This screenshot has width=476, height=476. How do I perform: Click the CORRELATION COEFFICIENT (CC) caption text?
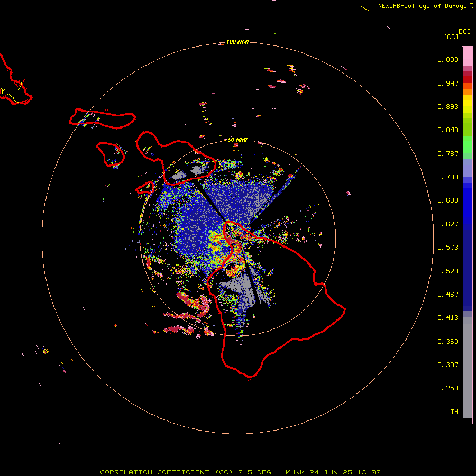coord(167,472)
